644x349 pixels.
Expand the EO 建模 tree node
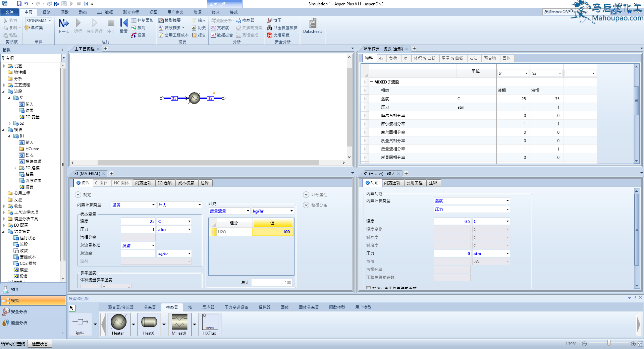pyautogui.click(x=15, y=168)
